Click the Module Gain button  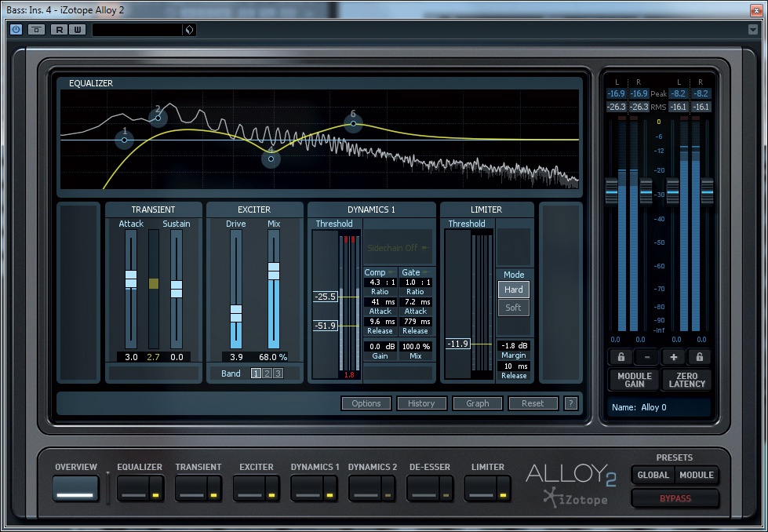pyautogui.click(x=635, y=380)
